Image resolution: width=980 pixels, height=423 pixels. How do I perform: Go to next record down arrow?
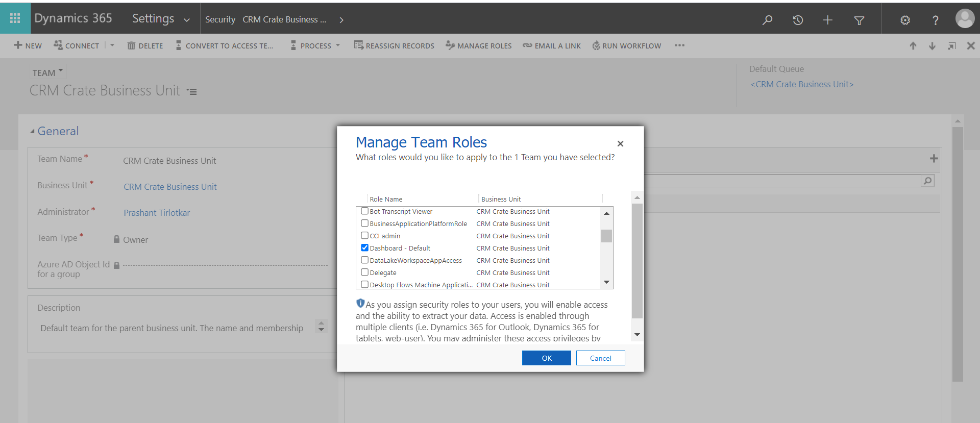point(932,46)
